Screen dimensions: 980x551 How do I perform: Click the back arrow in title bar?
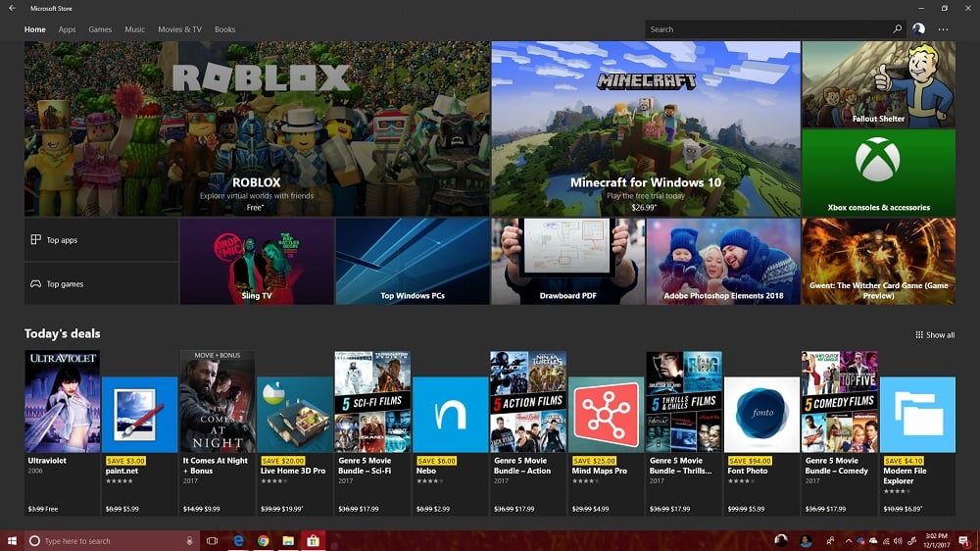pyautogui.click(x=12, y=8)
